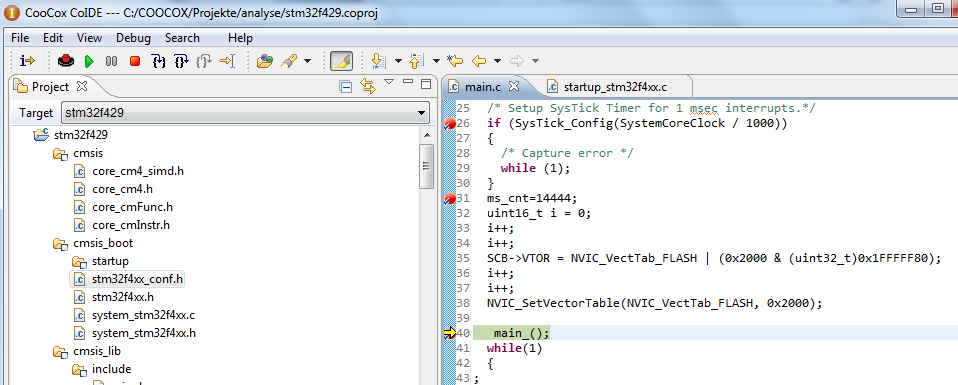The width and height of the screenshot is (958, 385).
Task: Click ms_cnt=14444; on line 31
Action: click(532, 199)
